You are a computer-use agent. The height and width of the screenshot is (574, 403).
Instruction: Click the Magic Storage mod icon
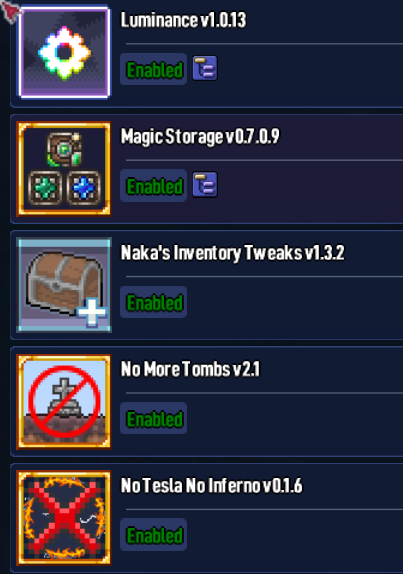64,169
